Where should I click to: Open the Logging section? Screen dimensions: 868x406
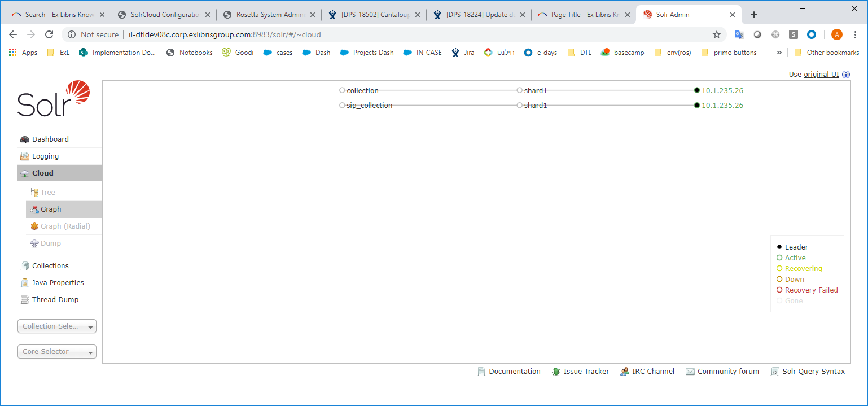point(45,156)
